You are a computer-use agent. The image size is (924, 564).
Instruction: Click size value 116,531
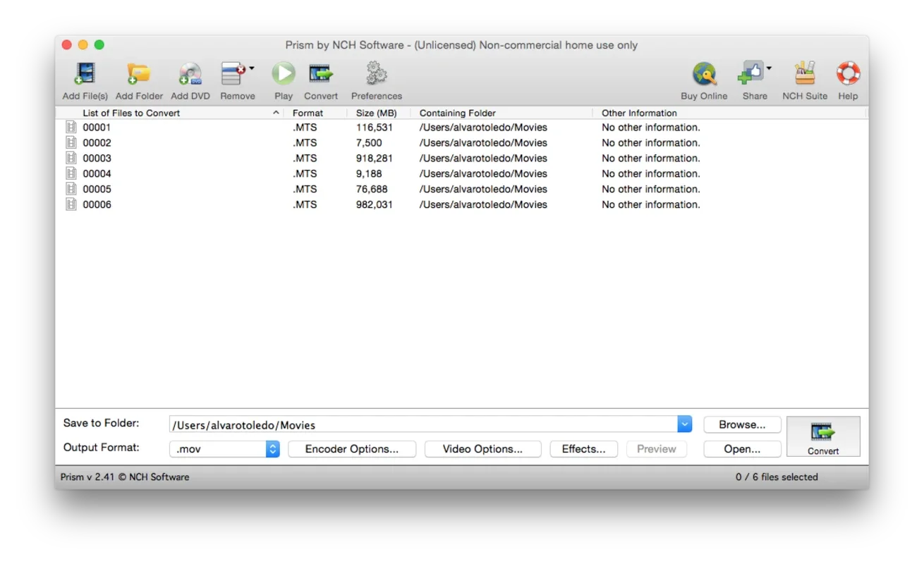pyautogui.click(x=375, y=128)
